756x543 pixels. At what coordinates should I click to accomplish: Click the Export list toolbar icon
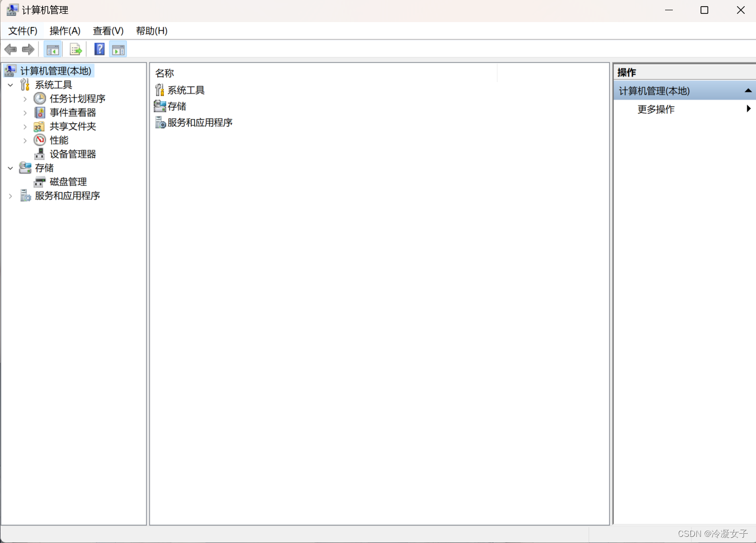click(76, 50)
